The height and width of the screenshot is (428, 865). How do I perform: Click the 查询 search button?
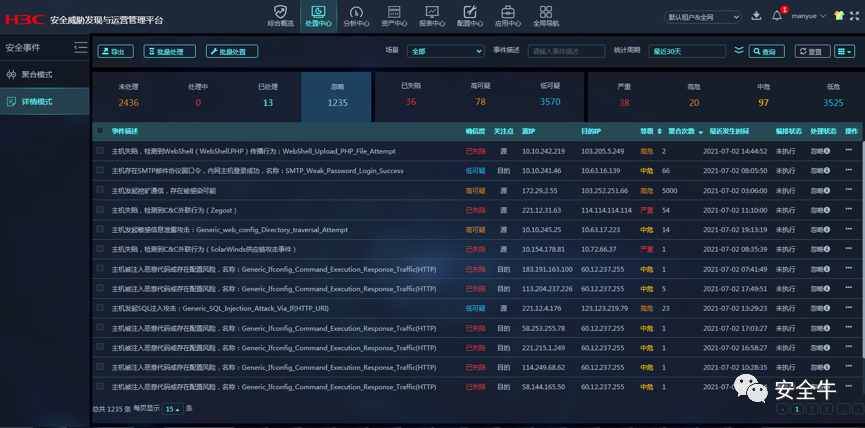click(766, 51)
